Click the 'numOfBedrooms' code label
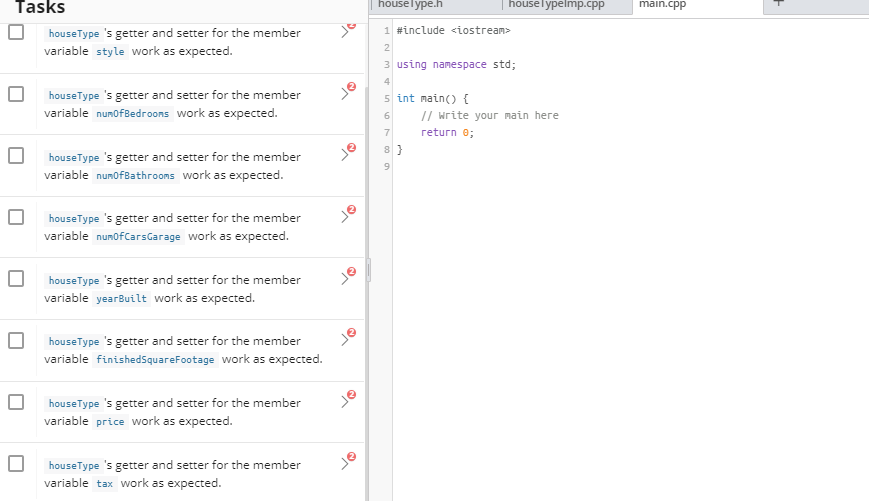This screenshot has width=869, height=501. [x=132, y=114]
